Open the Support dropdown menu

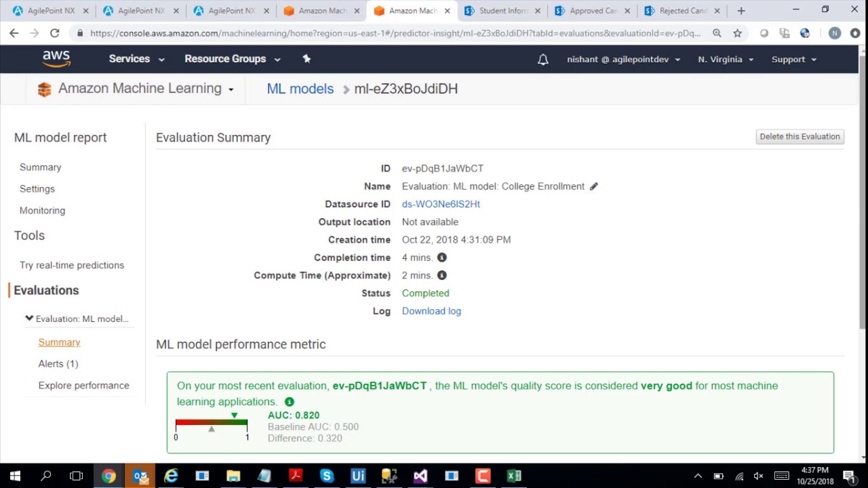coord(794,60)
